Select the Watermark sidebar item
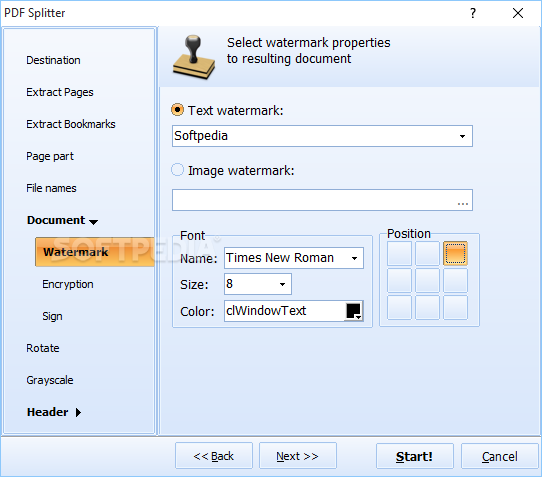This screenshot has width=542, height=477. tap(95, 252)
